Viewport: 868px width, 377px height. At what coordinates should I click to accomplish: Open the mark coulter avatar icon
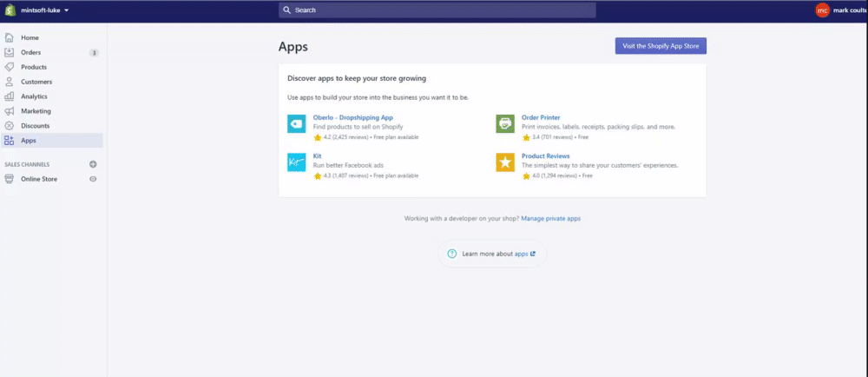pyautogui.click(x=823, y=10)
